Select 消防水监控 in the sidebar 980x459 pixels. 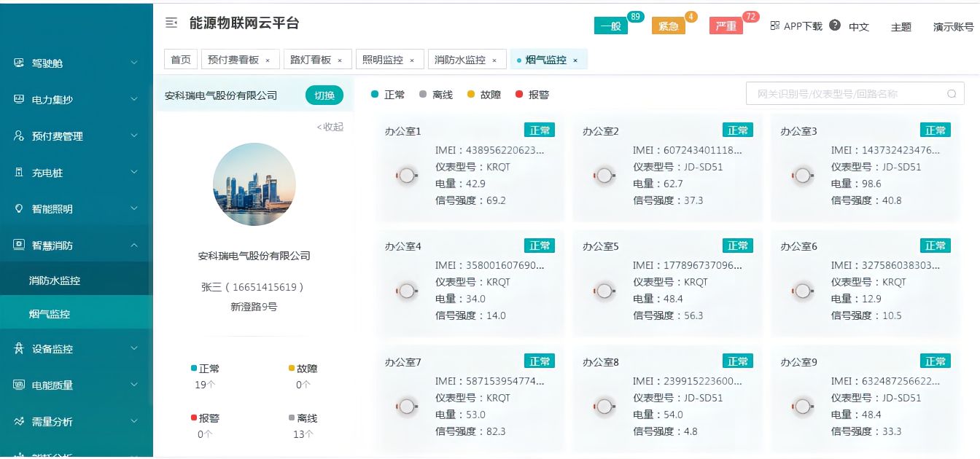55,280
